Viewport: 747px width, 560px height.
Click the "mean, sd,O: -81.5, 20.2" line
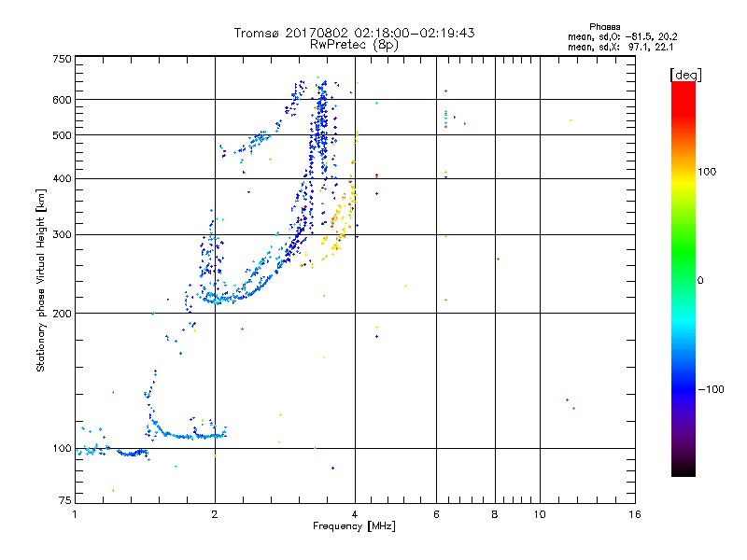click(x=622, y=36)
